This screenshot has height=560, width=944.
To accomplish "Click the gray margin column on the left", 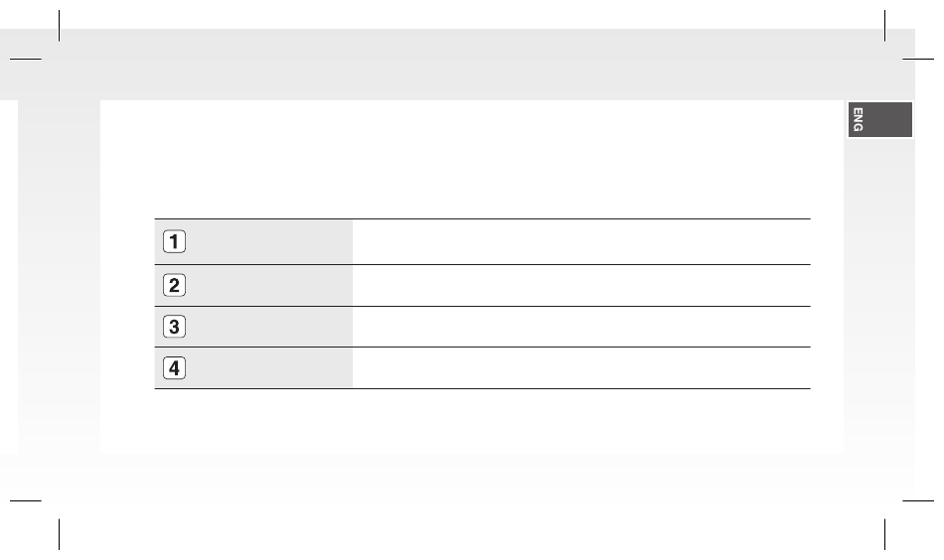I will pyautogui.click(x=59, y=277).
